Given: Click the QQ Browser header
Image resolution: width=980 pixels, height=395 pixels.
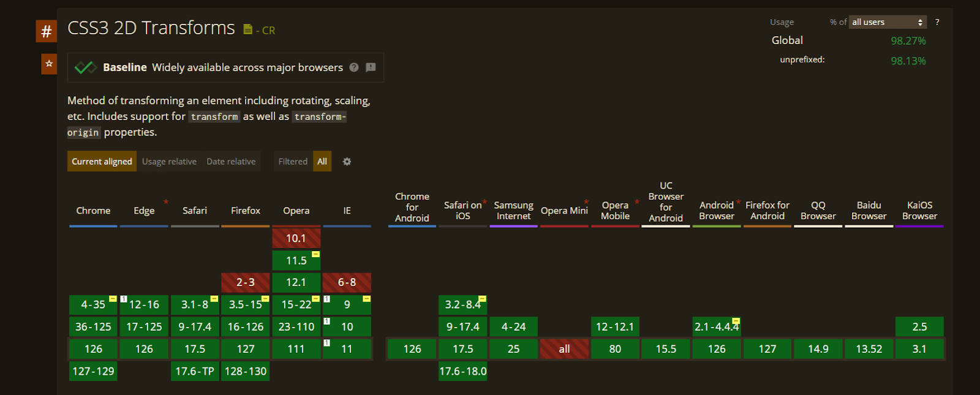Looking at the screenshot, I should [x=818, y=211].
